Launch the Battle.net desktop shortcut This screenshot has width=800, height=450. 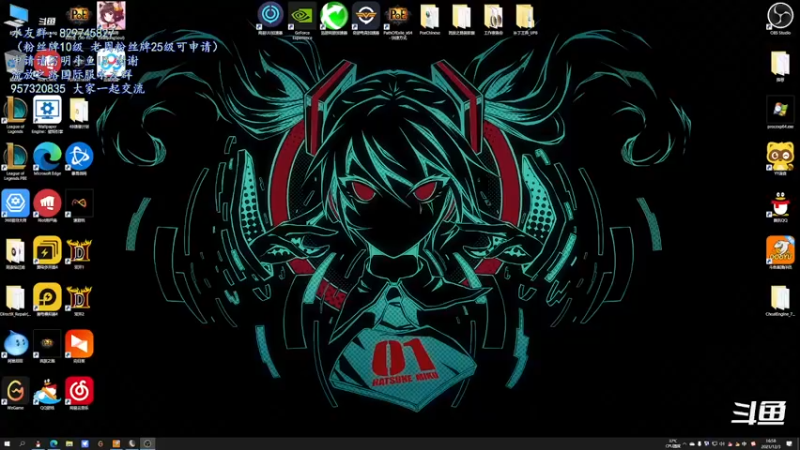[x=79, y=159]
